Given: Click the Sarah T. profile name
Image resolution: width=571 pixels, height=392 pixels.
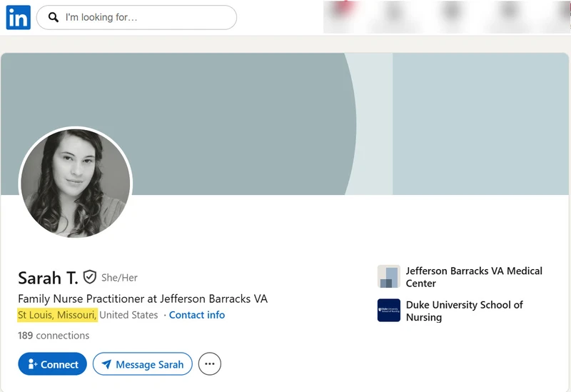Looking at the screenshot, I should click(x=48, y=278).
